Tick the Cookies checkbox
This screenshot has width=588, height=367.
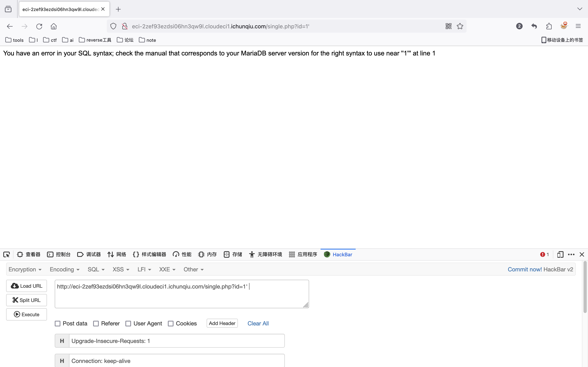point(171,324)
